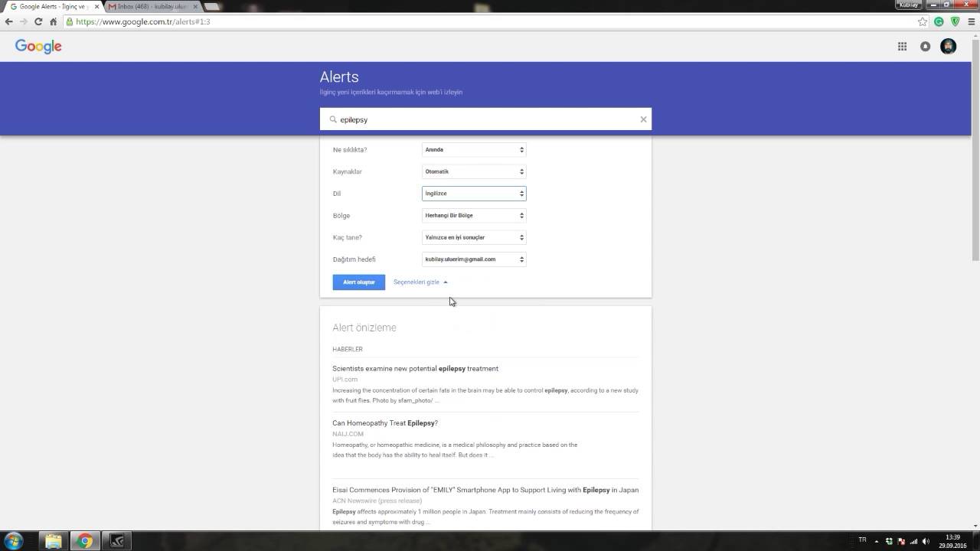Click the alert search field containing epilepsy

click(485, 119)
